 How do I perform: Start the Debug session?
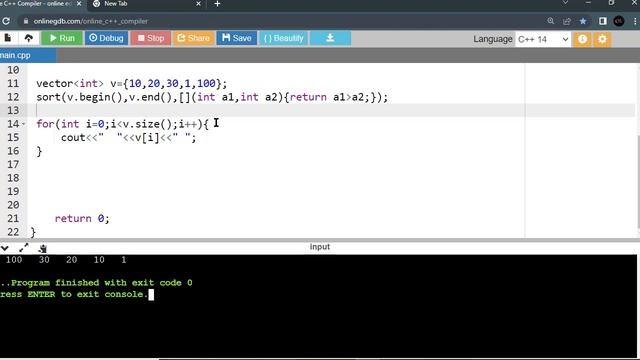point(107,38)
